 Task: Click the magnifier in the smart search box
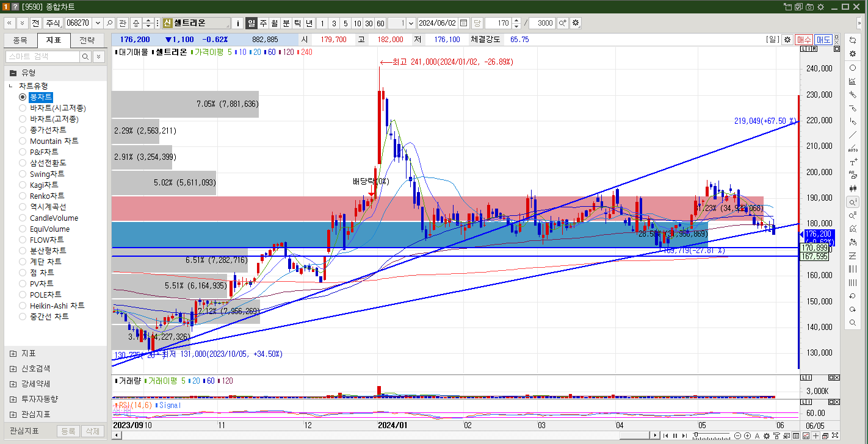click(x=85, y=56)
